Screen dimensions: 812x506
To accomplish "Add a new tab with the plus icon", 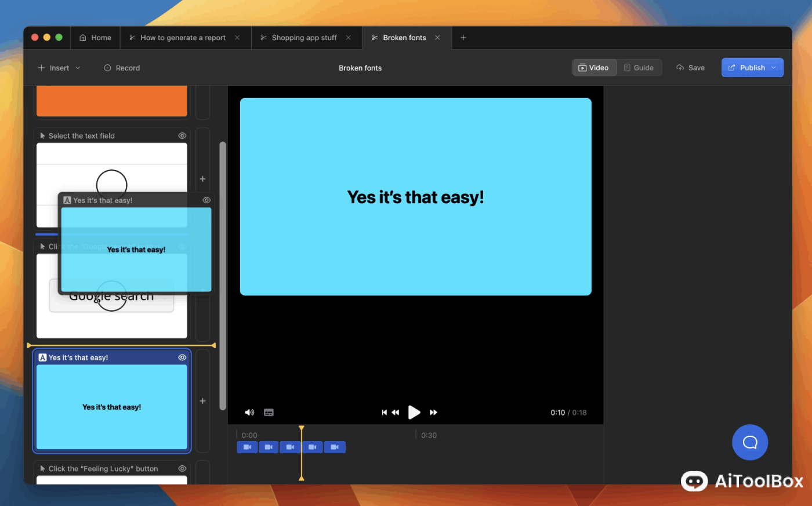I will coord(463,38).
